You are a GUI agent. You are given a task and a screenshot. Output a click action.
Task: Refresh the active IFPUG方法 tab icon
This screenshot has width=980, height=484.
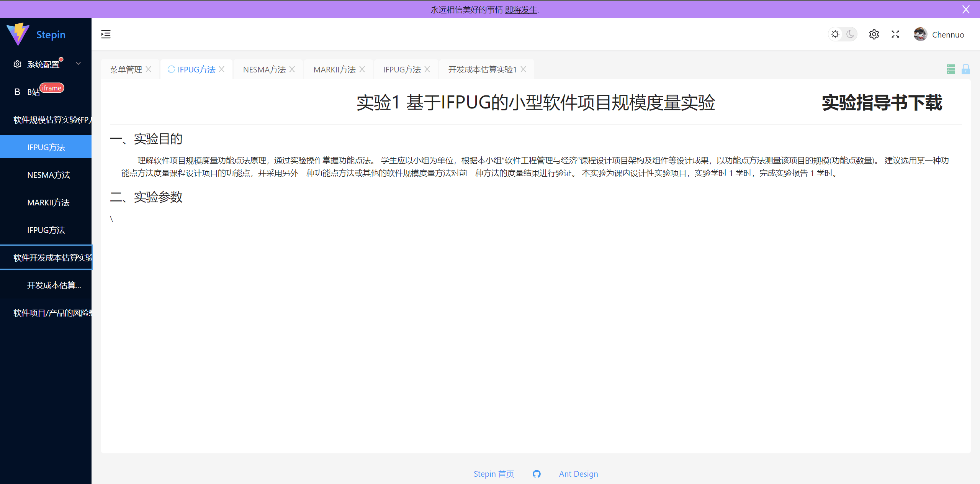click(x=171, y=69)
